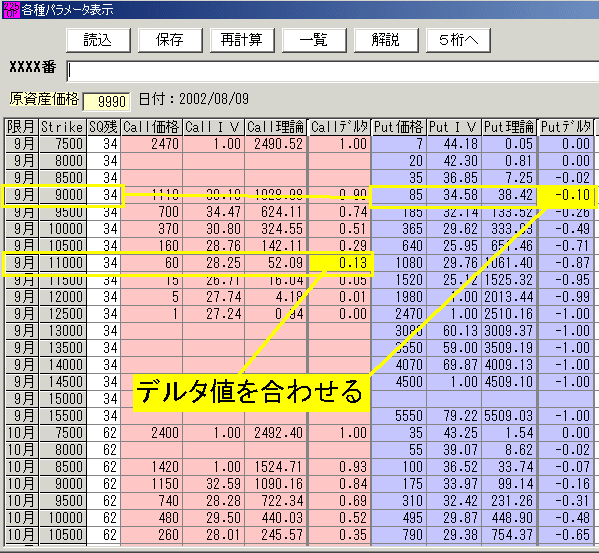Select Put IV value 32.42
The height and width of the screenshot is (553, 599).
pos(454,501)
